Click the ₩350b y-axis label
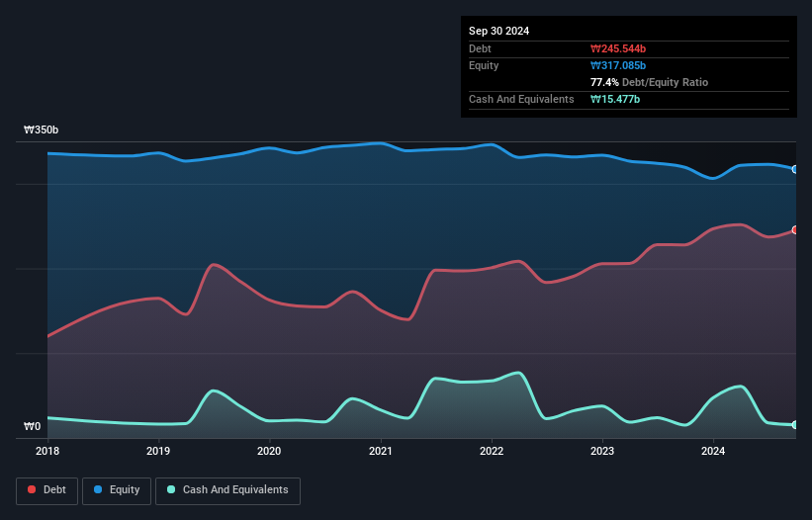The image size is (812, 520). pos(41,130)
